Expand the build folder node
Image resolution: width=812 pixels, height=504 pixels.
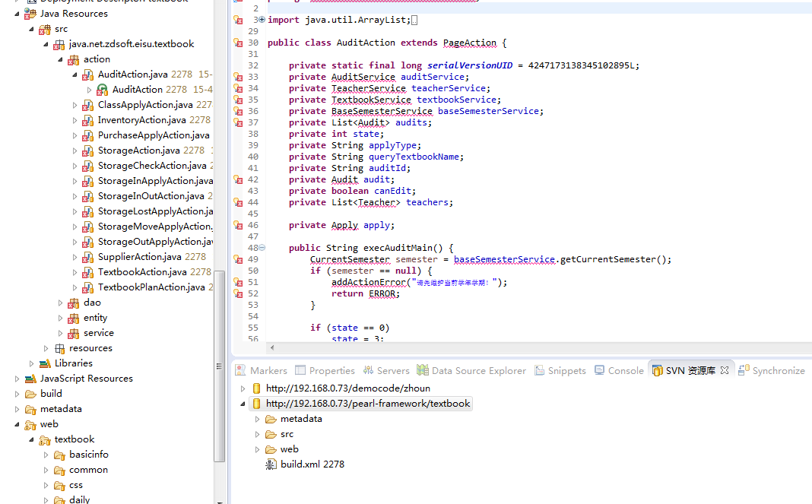pyautogui.click(x=17, y=395)
